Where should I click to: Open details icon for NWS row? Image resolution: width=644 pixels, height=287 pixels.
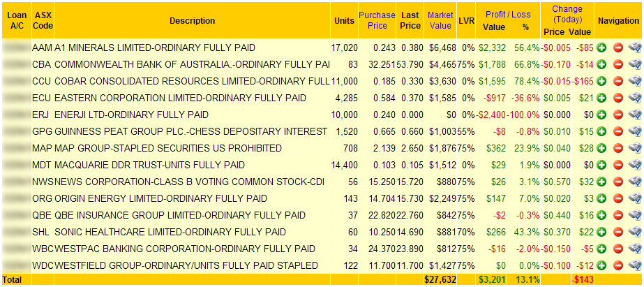[x=634, y=182]
